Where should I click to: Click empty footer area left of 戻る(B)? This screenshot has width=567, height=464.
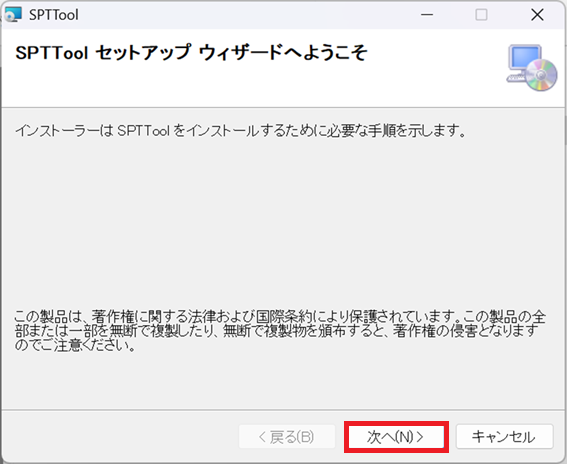[x=119, y=437]
